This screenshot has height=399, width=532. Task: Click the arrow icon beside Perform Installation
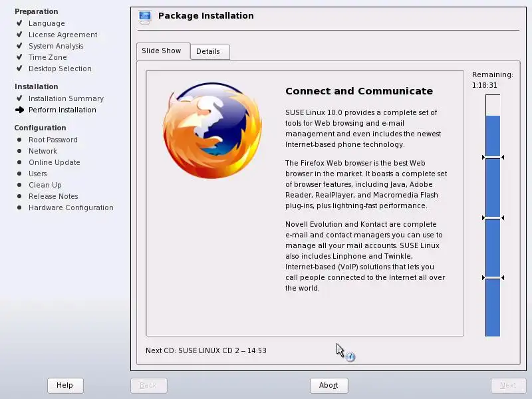(x=20, y=110)
